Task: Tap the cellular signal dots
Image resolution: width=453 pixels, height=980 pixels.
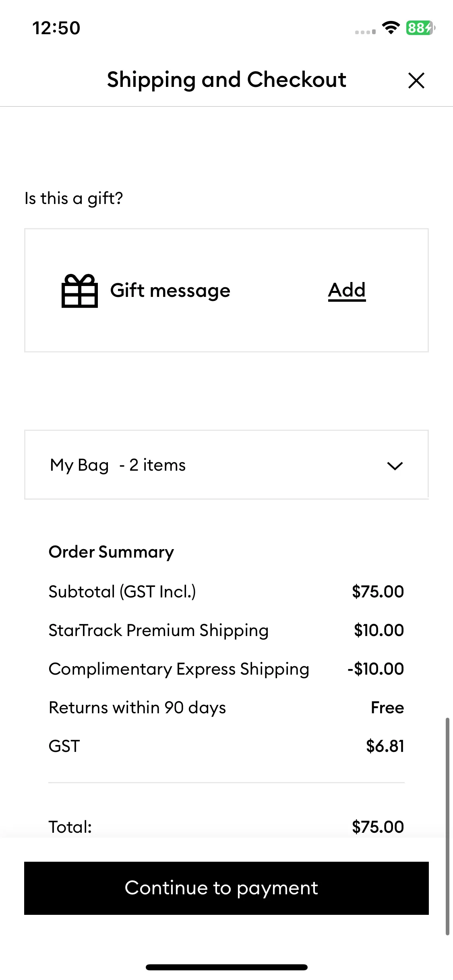Action: [365, 32]
